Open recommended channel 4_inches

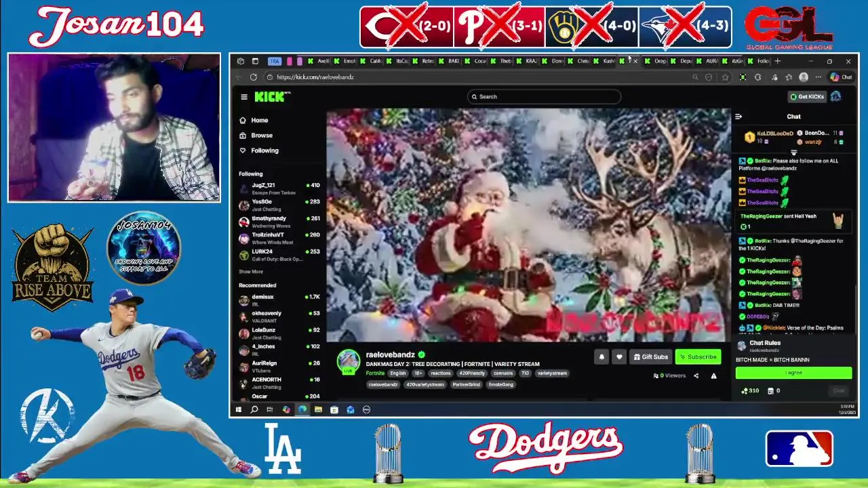coord(279,350)
